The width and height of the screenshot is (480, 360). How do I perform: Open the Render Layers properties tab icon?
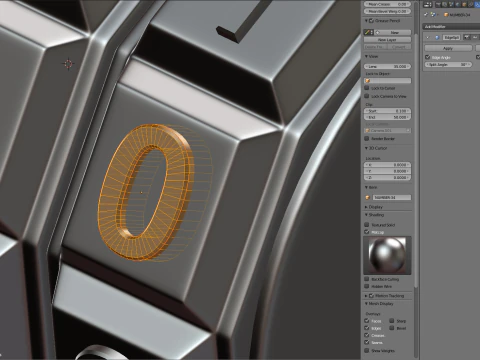[445, 4]
